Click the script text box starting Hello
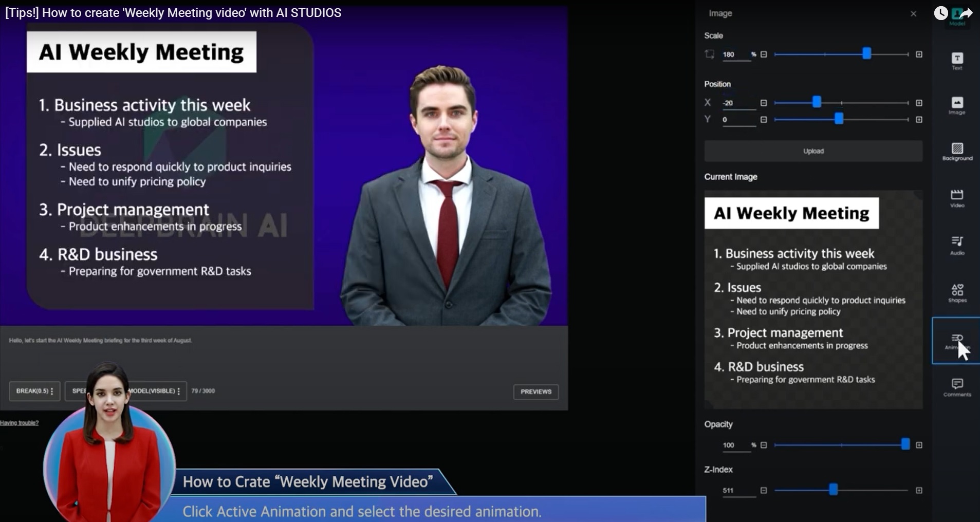Viewport: 980px width, 522px height. coord(284,353)
